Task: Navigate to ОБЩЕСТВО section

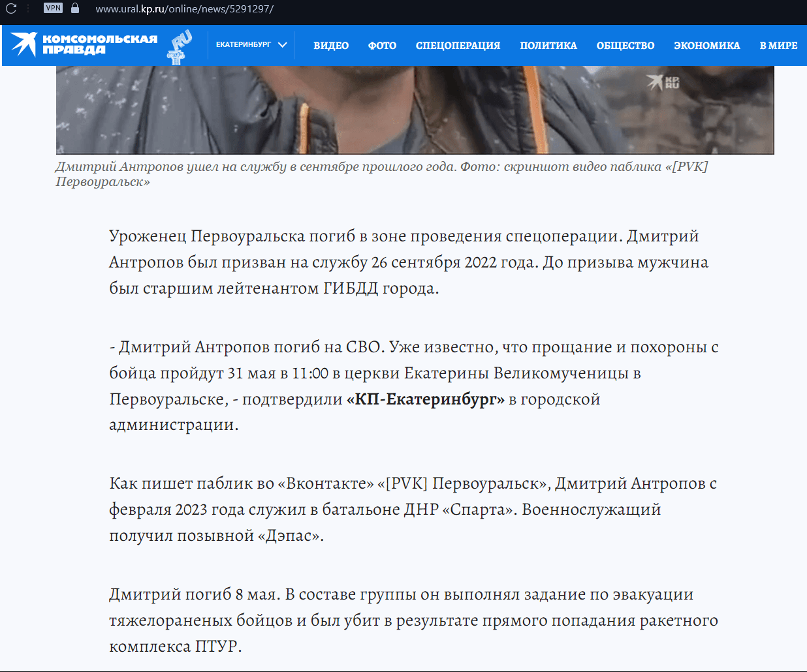Action: [x=625, y=46]
